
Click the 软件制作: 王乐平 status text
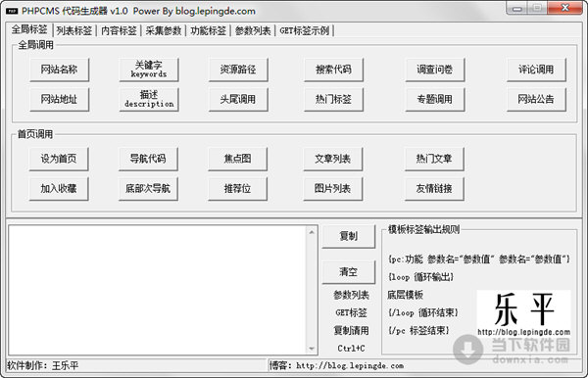(x=43, y=365)
